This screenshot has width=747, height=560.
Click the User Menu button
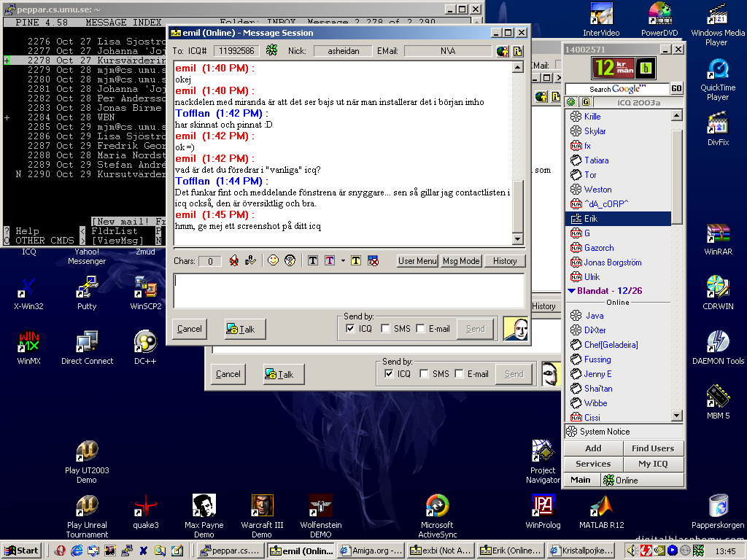[417, 261]
